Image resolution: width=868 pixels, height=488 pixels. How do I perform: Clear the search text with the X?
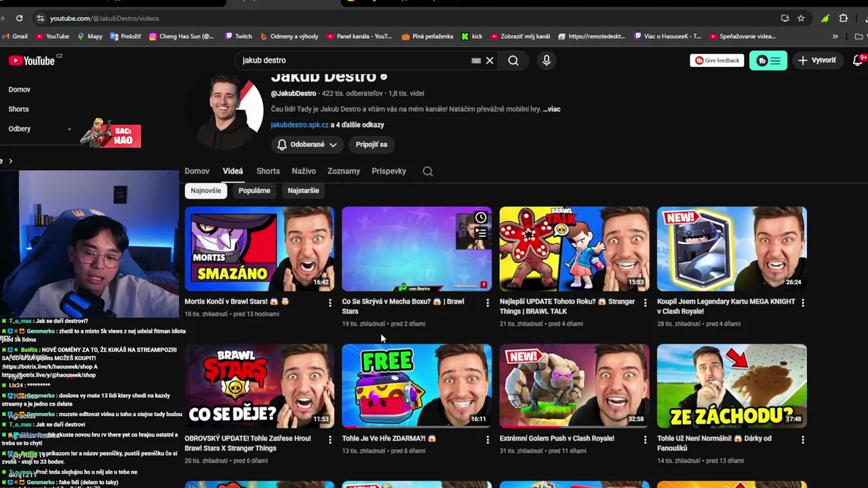[490, 60]
